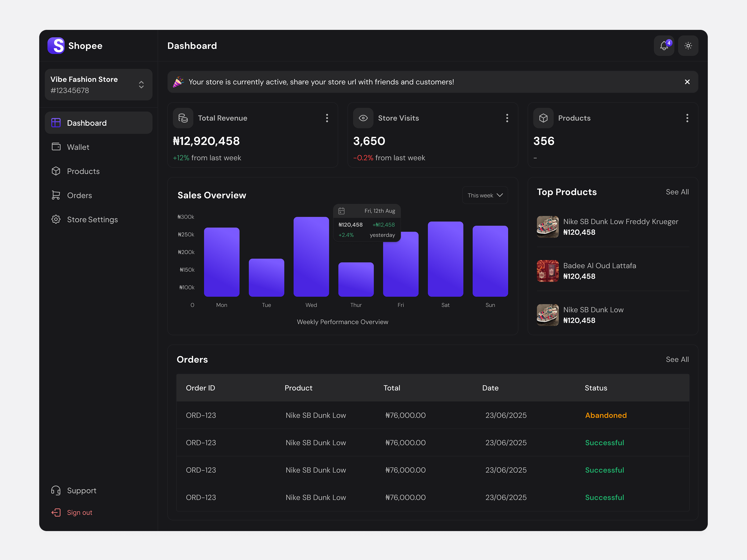Open the Total Revenue options menu

point(327,118)
